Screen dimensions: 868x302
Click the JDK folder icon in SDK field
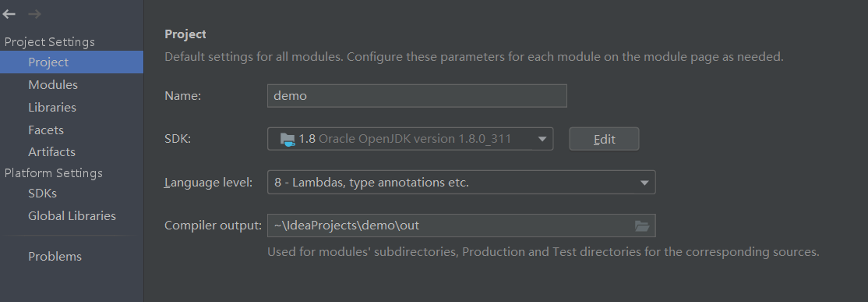coord(288,139)
